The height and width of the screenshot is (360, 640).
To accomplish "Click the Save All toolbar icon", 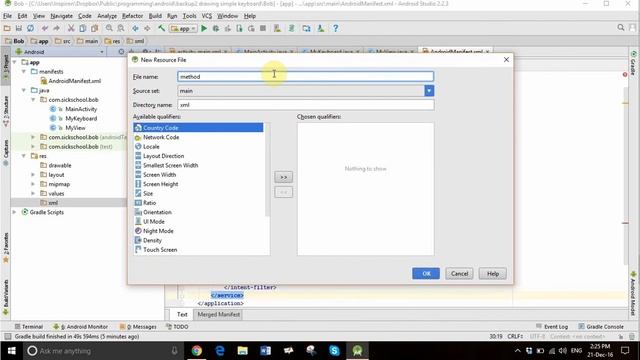I will click(19, 28).
